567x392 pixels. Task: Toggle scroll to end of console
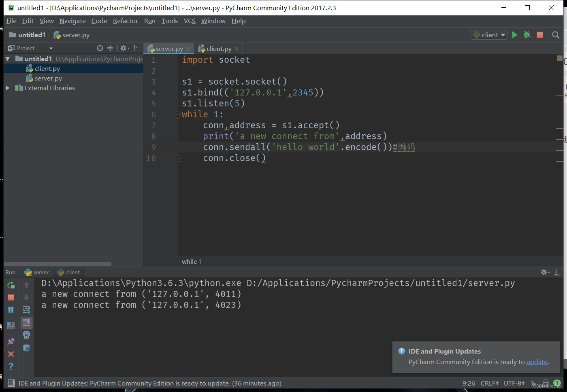(x=26, y=322)
